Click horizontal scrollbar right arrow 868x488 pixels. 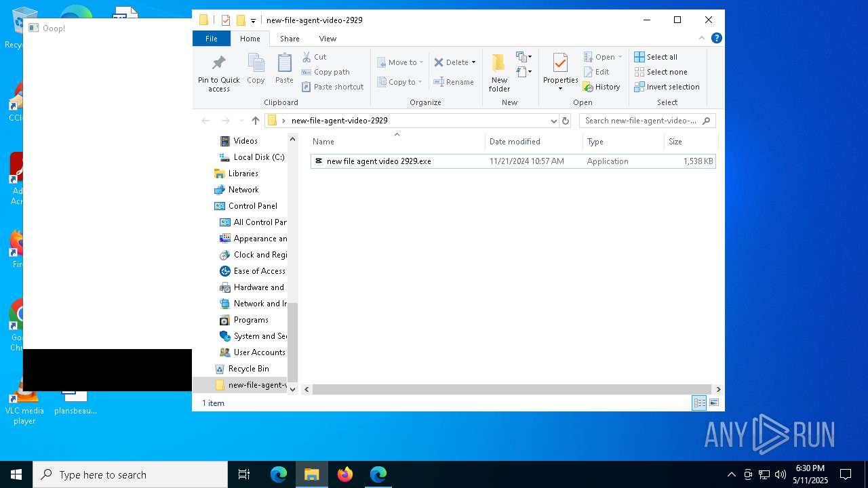point(718,389)
